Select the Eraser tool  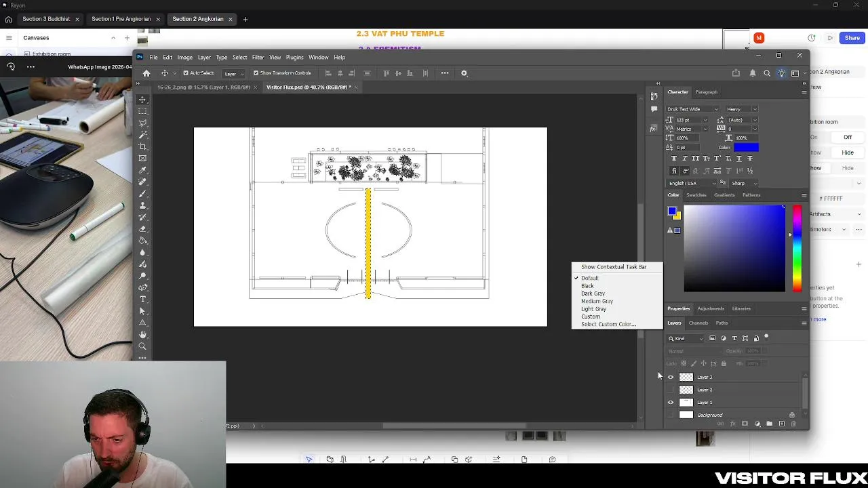click(142, 229)
